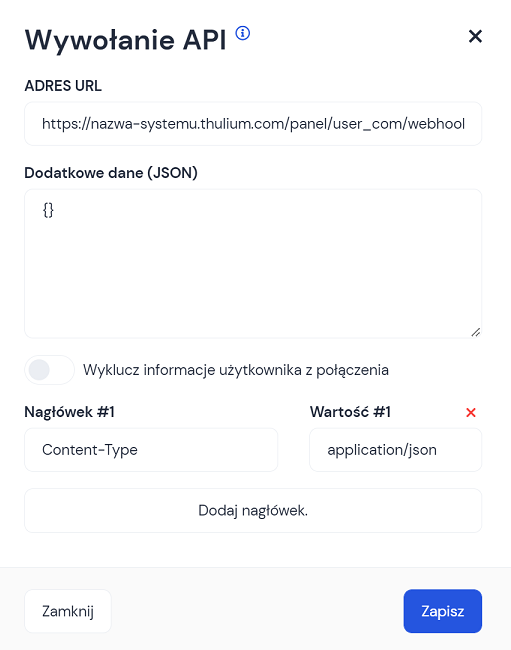Viewport: 511px width, 650px height.
Task: Click the Dodatkowe dane (JSON) label
Action: 111,172
